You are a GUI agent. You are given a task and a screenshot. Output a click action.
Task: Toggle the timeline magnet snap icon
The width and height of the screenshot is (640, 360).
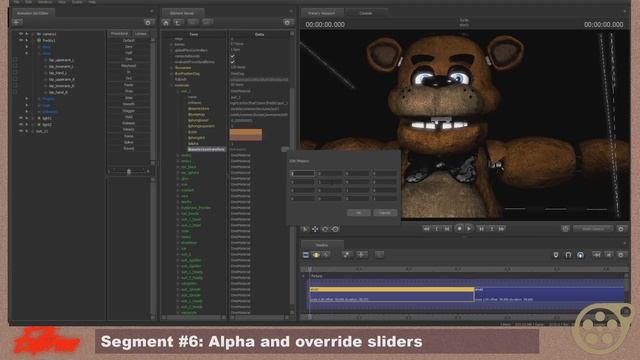click(568, 255)
